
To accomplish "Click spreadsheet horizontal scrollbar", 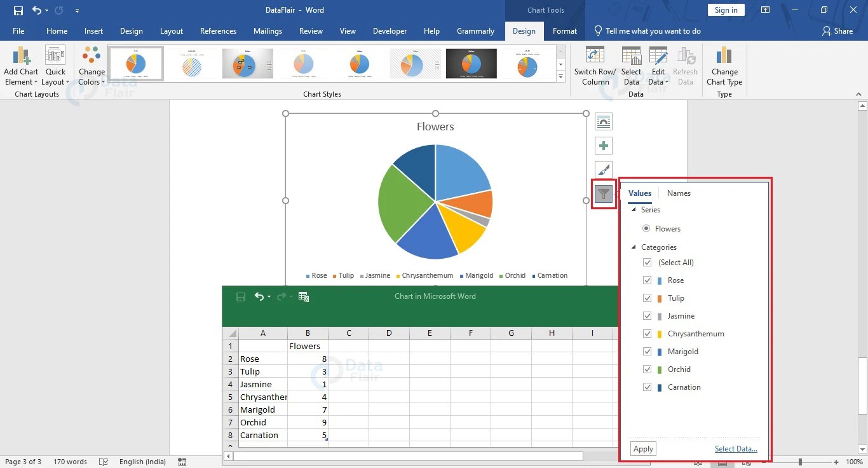I will point(408,456).
